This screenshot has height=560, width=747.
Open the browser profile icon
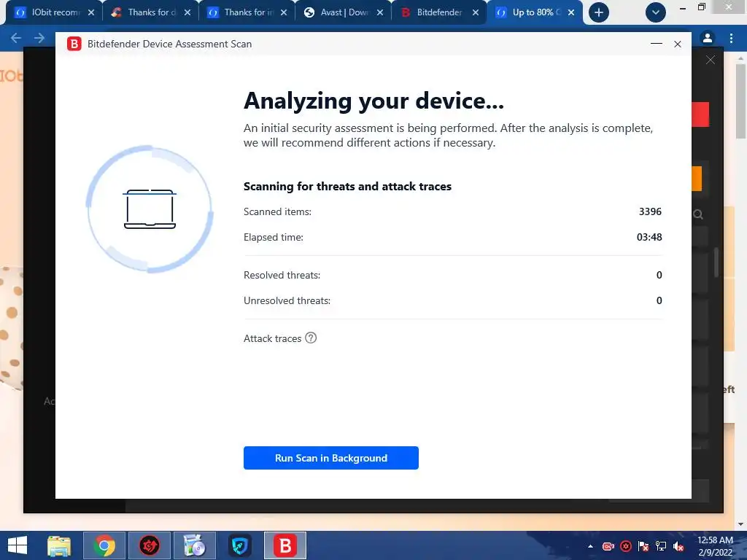(x=708, y=38)
